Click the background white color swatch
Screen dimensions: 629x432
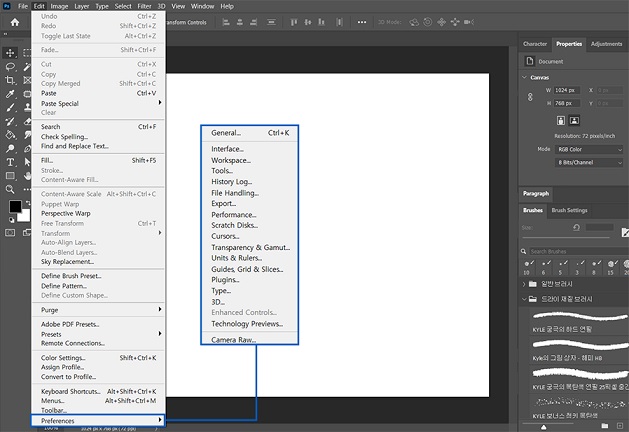(25, 217)
